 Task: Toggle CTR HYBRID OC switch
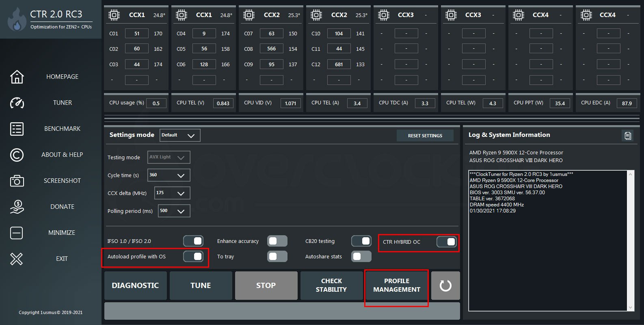(447, 242)
